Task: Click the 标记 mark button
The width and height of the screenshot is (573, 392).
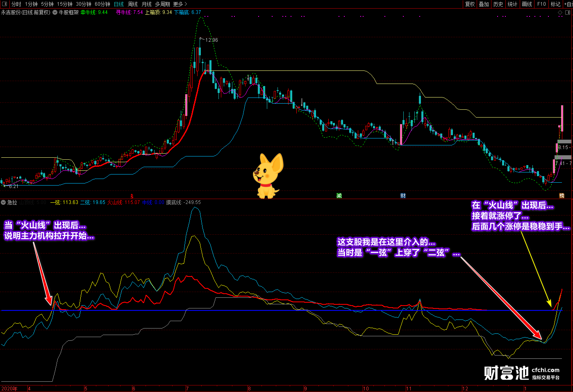Action: click(x=555, y=4)
